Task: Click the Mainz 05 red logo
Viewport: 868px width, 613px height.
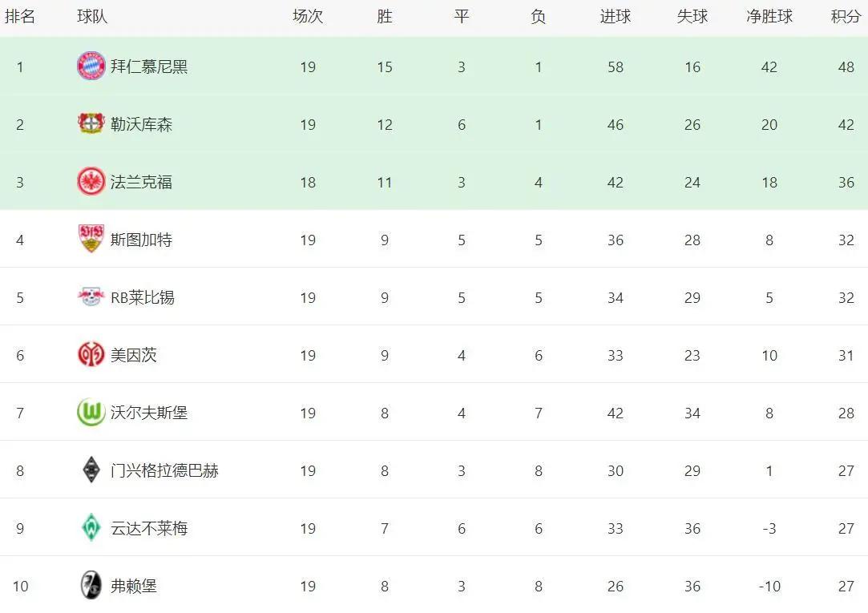Action: 91,355
